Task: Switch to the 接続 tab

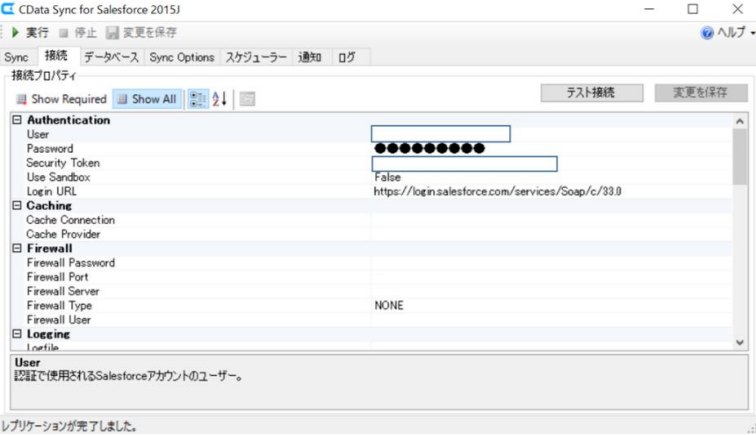Action: tap(56, 56)
